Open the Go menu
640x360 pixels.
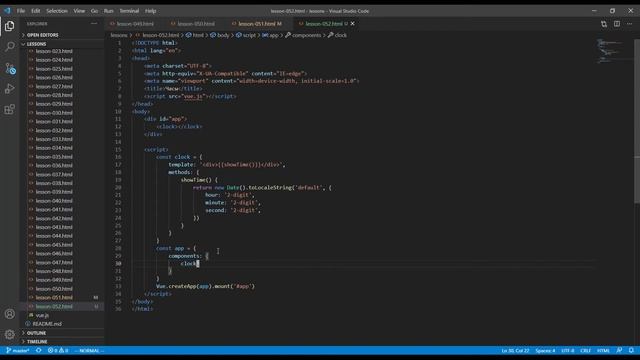(94, 11)
